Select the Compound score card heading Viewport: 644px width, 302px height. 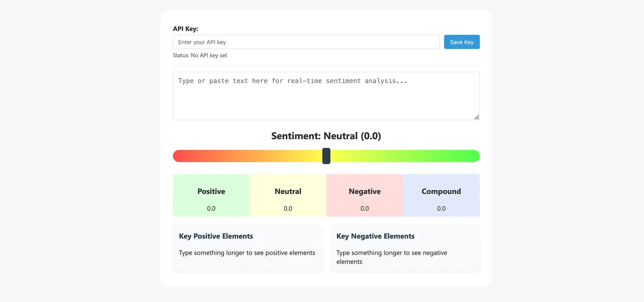(x=441, y=191)
